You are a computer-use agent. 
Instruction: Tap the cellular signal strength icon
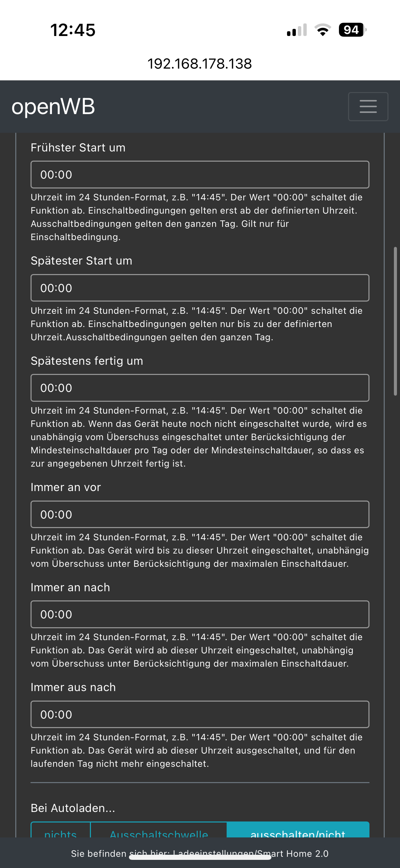point(297,30)
